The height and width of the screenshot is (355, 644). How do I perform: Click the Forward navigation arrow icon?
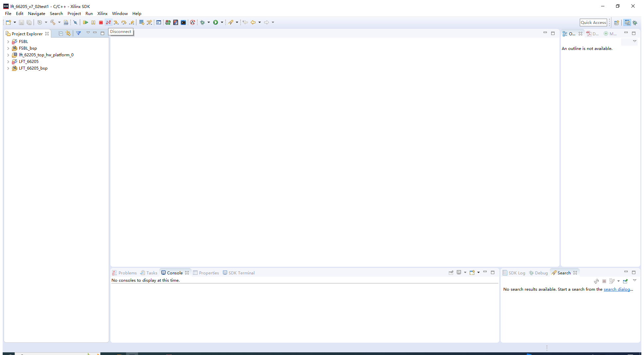[266, 22]
